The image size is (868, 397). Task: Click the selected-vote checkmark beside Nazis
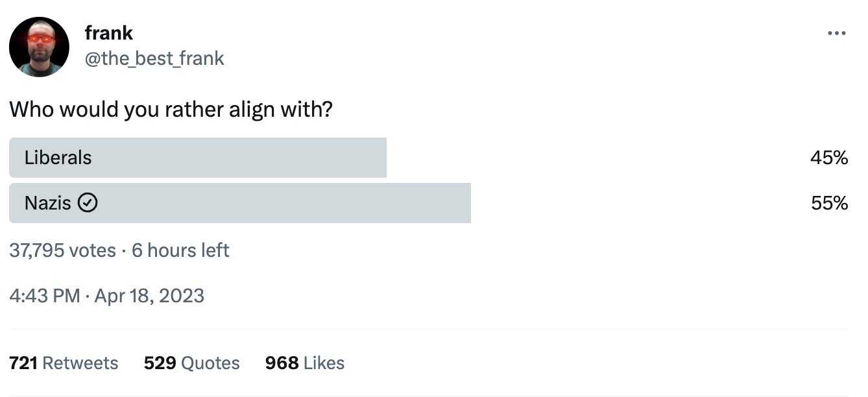tap(88, 204)
